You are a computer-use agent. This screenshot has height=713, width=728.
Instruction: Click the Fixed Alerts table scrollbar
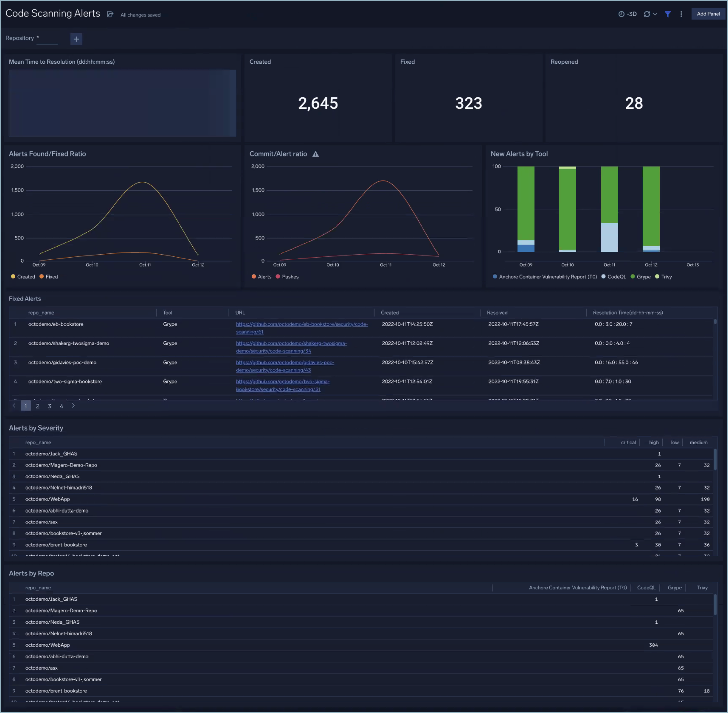click(x=715, y=322)
